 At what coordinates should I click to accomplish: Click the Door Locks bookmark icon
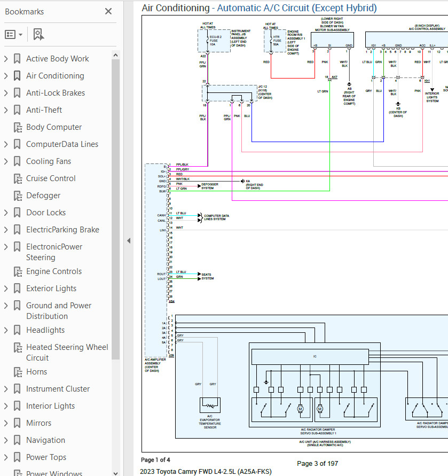pyautogui.click(x=17, y=213)
